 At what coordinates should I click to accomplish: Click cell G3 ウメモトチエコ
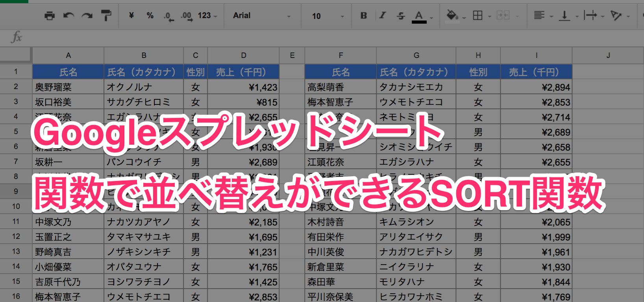point(416,102)
